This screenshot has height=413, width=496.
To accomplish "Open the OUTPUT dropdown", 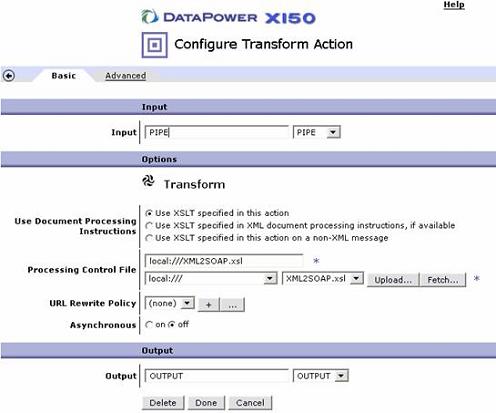I will click(321, 376).
